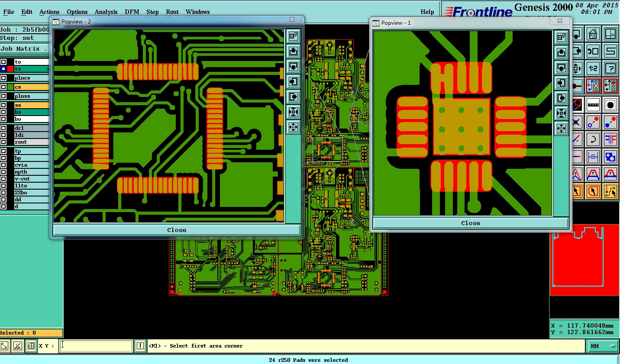620x364 pixels.
Task: Click pan down icon in Popview - 2
Action: (x=293, y=67)
